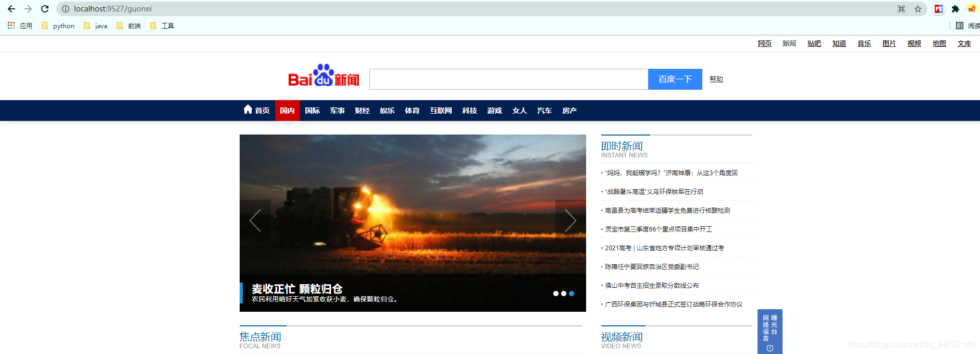Select the 军事 navigation tab

point(338,111)
